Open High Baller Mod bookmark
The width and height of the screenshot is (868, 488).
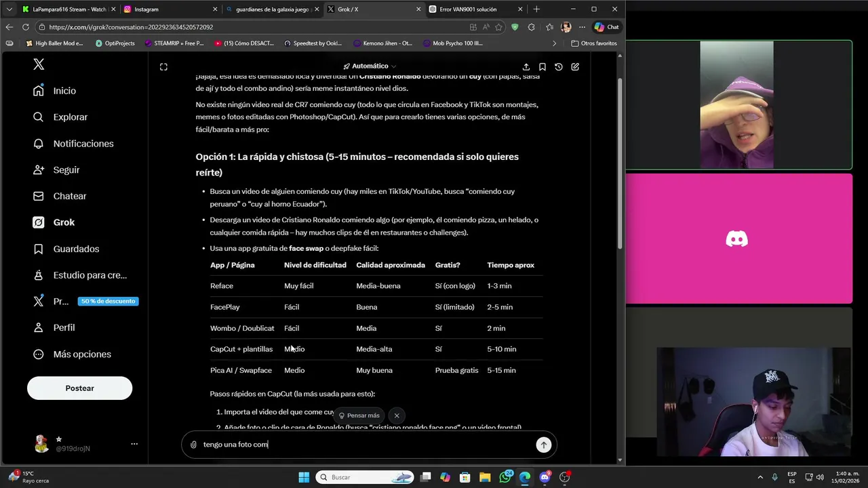coord(54,43)
